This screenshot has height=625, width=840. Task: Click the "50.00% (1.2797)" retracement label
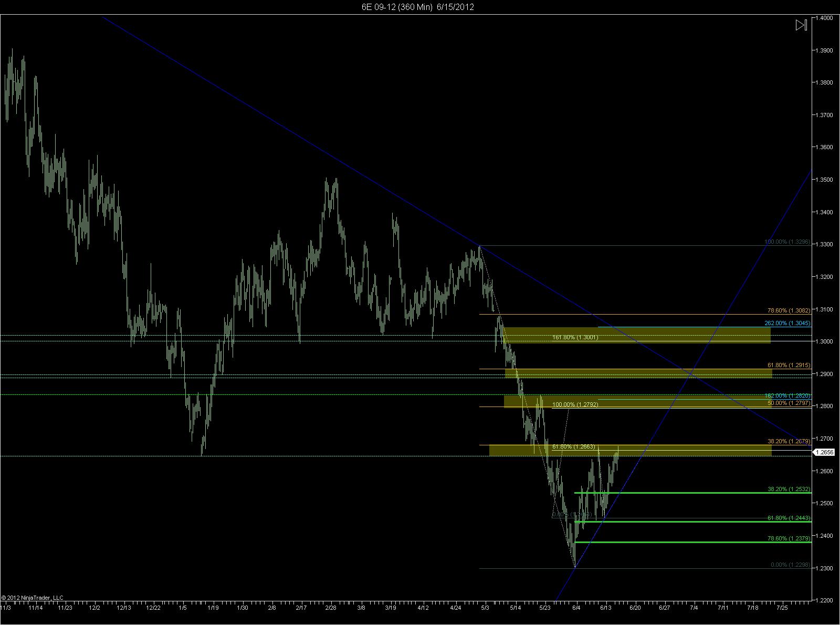tap(789, 403)
